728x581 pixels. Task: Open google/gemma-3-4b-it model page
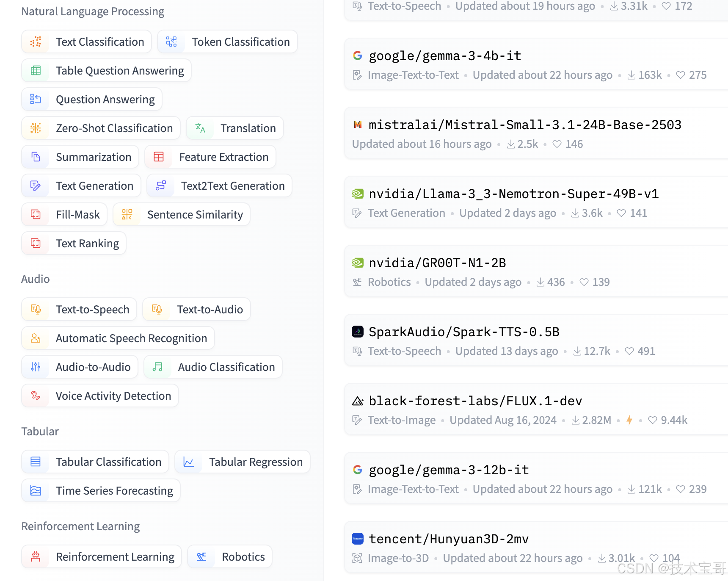[x=445, y=55]
